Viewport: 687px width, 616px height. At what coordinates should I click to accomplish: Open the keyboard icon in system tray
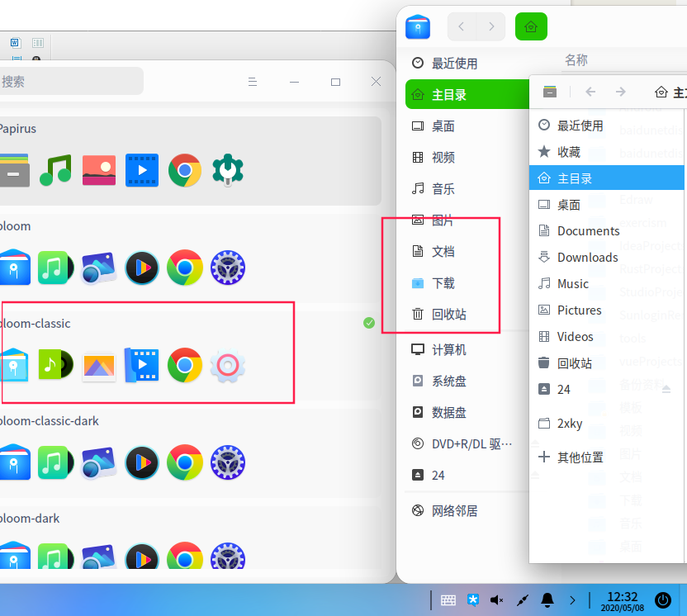448,599
